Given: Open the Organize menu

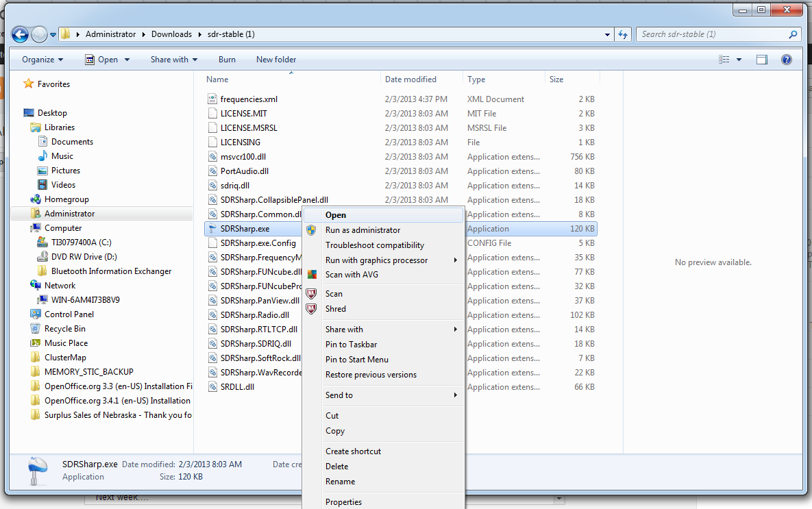Looking at the screenshot, I should pyautogui.click(x=42, y=60).
